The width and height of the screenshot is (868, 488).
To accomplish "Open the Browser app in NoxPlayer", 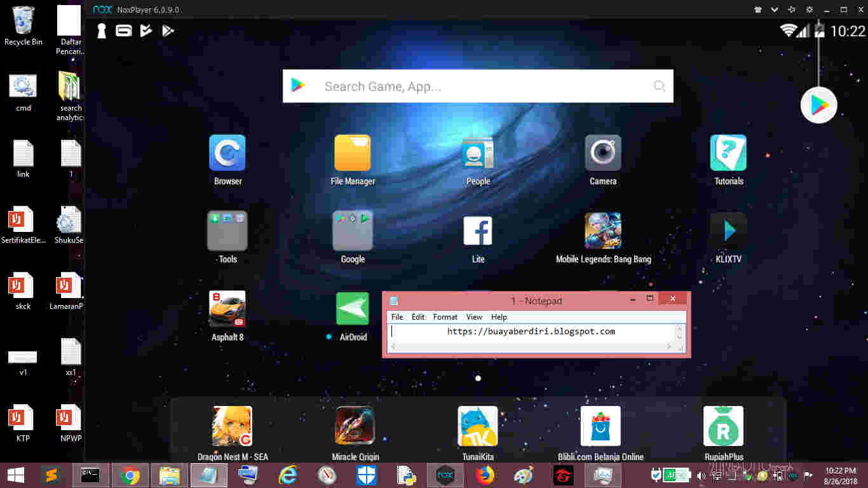I will pos(227,153).
